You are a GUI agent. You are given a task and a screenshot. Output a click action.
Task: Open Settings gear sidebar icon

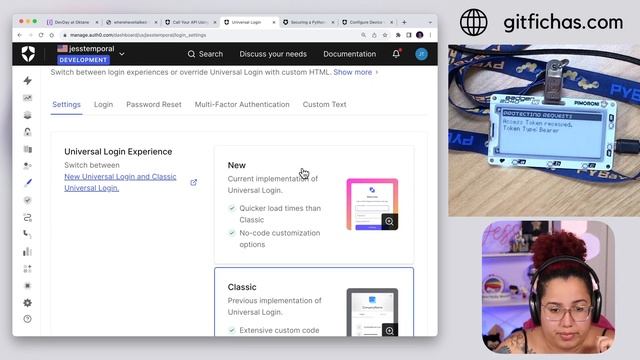tap(27, 302)
